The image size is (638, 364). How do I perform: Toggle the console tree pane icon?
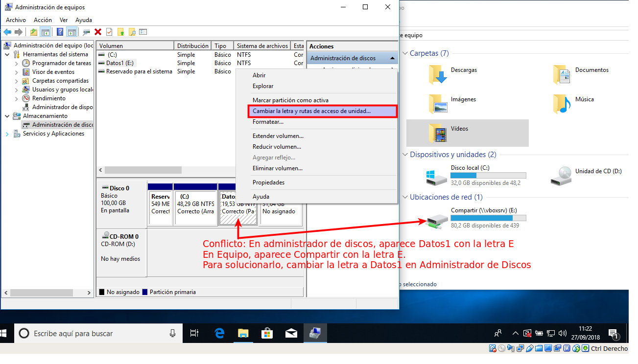[45, 32]
